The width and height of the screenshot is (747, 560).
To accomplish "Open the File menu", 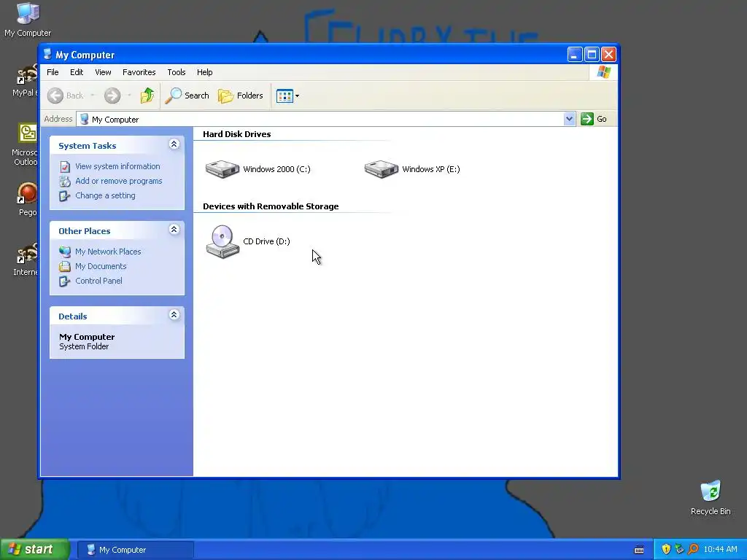I will click(x=53, y=72).
